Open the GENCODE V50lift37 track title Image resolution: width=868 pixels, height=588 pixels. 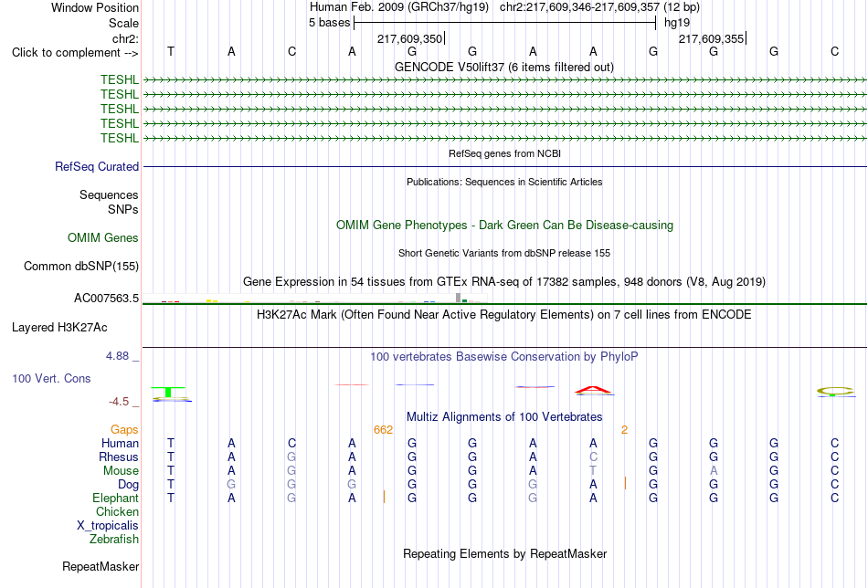point(503,67)
